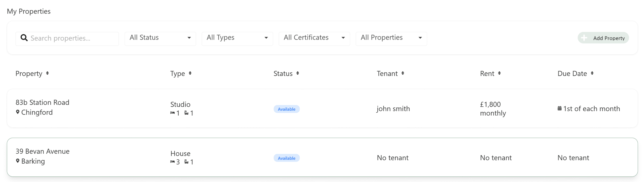644x182 pixels.
Task: Click the location pin beside Chingford
Action: [x=18, y=112]
